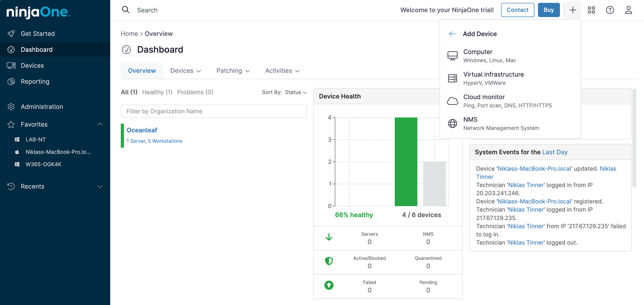Click the '66% healthy' label

(x=354, y=215)
